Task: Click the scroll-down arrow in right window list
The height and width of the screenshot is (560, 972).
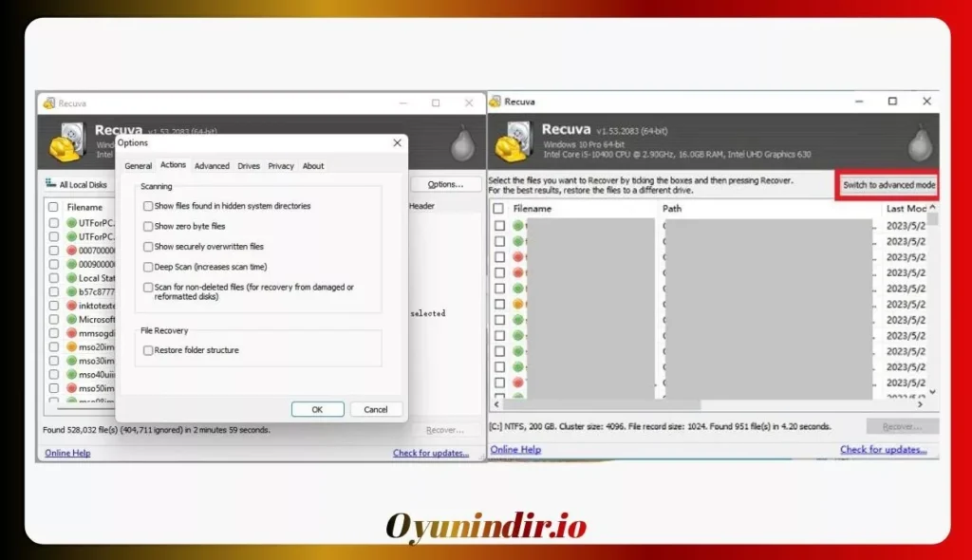Action: (x=932, y=392)
